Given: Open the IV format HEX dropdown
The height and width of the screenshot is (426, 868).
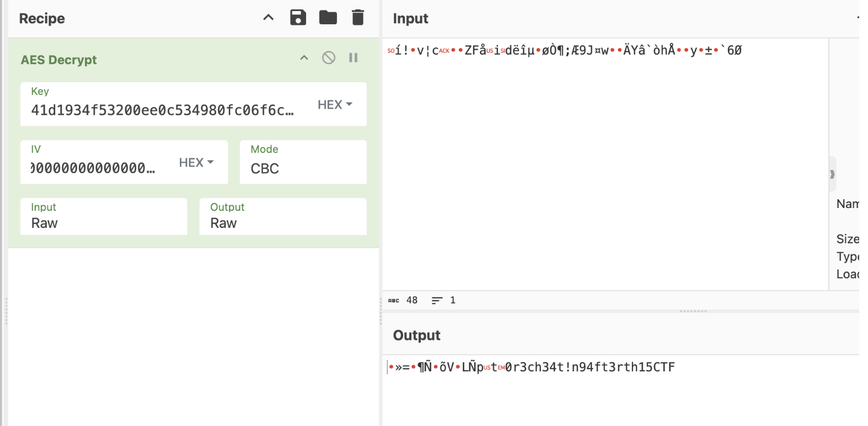Looking at the screenshot, I should [x=196, y=163].
